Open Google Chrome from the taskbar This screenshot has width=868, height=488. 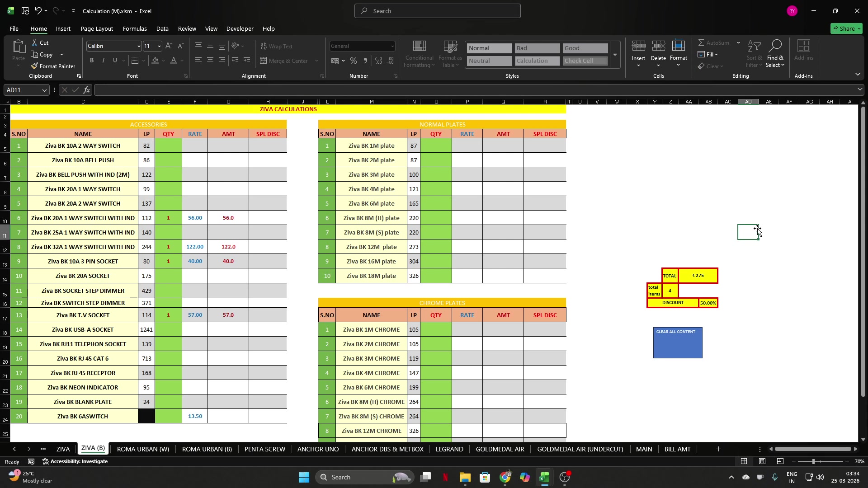pos(505,477)
